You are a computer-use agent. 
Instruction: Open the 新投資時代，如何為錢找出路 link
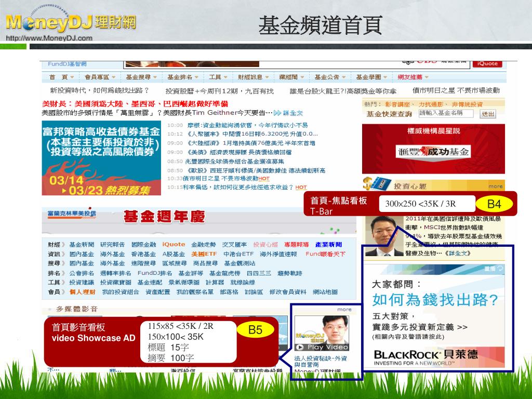coord(99,90)
